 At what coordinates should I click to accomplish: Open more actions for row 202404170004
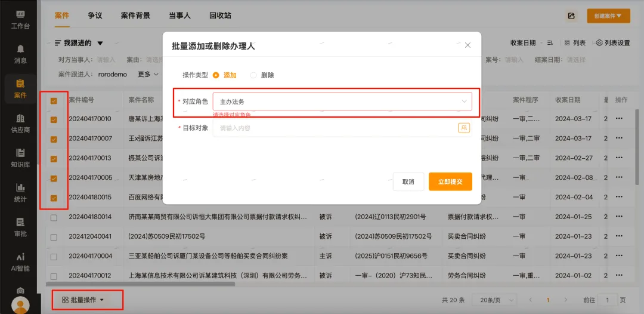pos(620,255)
